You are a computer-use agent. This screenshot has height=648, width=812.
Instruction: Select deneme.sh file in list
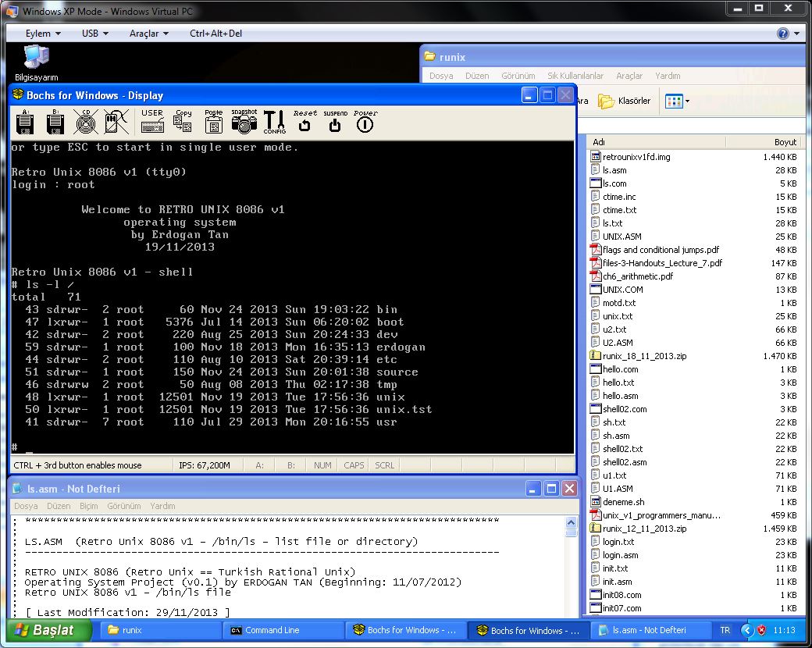point(624,502)
